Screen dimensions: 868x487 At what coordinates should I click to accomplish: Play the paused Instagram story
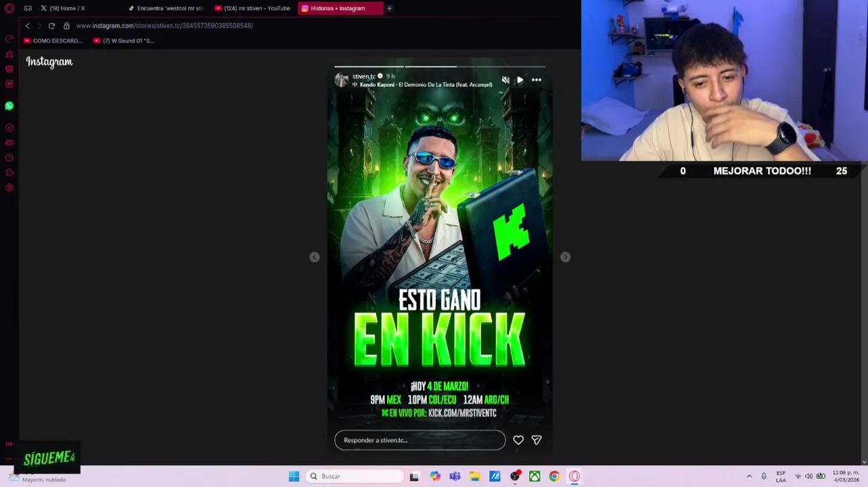click(x=520, y=80)
